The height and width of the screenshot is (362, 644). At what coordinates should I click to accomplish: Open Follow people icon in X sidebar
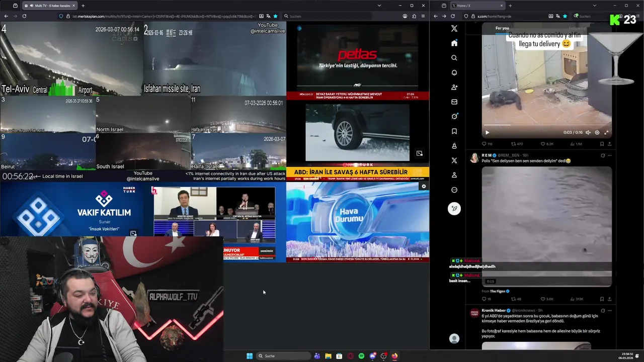454,87
